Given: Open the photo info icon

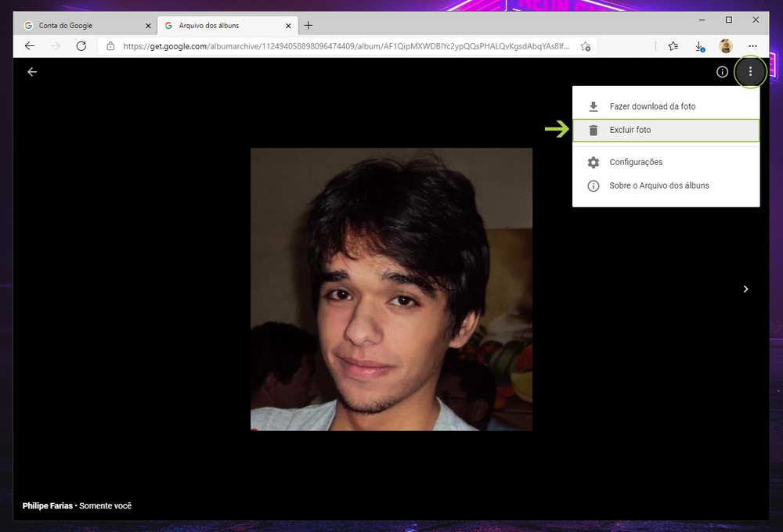Looking at the screenshot, I should pos(722,72).
